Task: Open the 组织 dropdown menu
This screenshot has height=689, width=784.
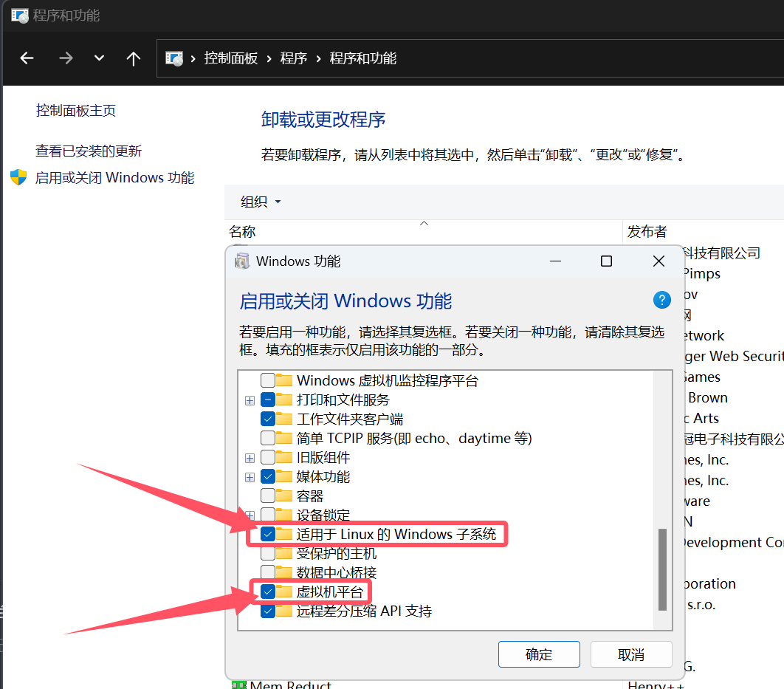Action: (261, 202)
